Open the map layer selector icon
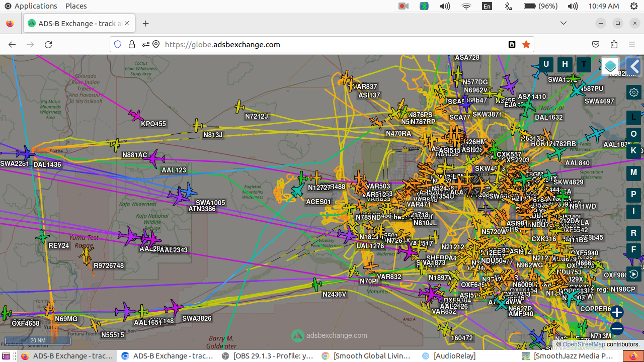Screen dimensions: 644x362 (610, 66)
